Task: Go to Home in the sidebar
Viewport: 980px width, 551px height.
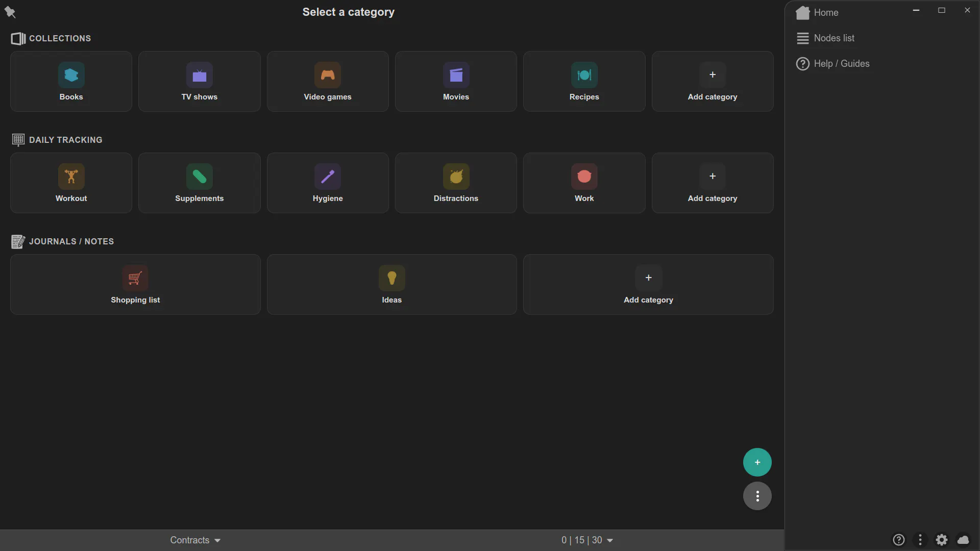Action: 817,13
